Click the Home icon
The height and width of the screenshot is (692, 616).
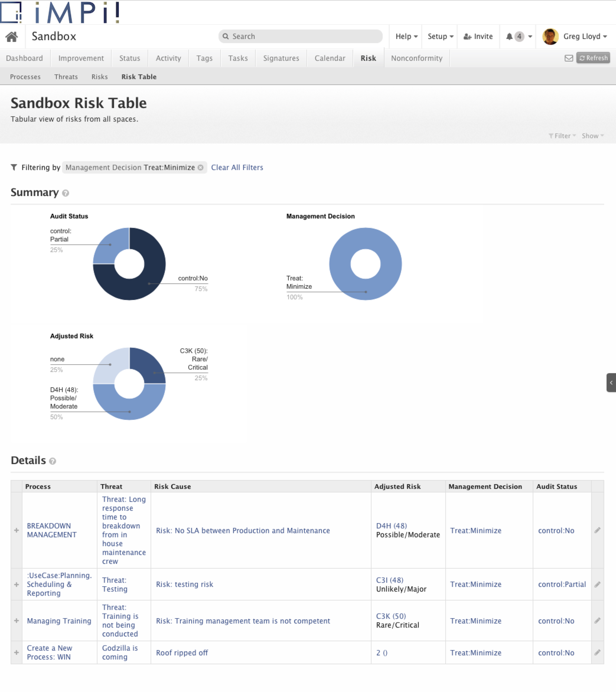coord(12,37)
